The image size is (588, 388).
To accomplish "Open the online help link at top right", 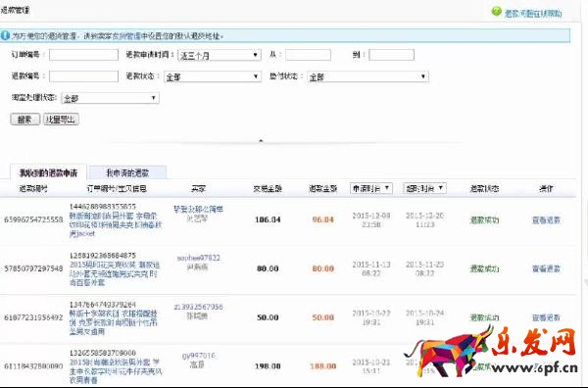I will [x=533, y=14].
